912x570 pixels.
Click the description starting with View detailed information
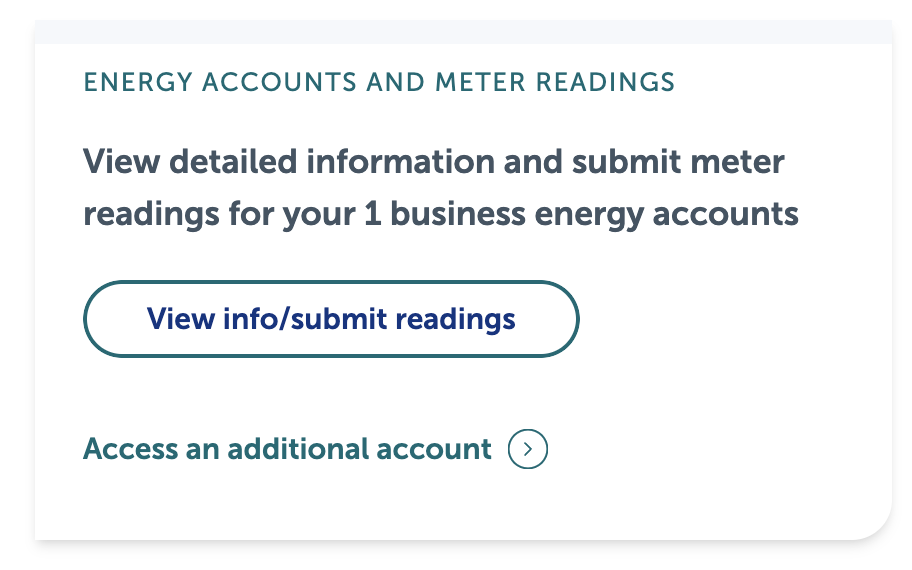coord(440,187)
